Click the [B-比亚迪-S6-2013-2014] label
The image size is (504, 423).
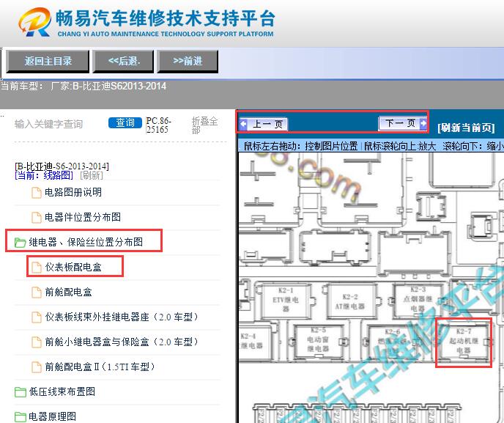62,166
